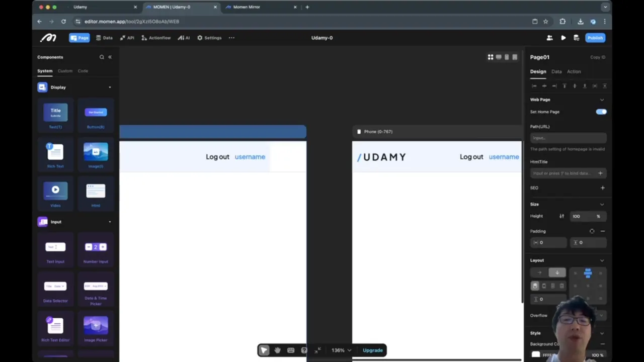Open the height unit % dropdown
Image resolution: width=644 pixels, height=362 pixels.
[598, 216]
